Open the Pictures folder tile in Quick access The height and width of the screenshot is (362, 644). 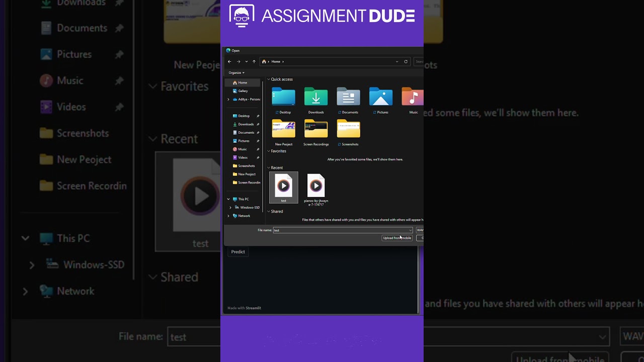coord(381,101)
